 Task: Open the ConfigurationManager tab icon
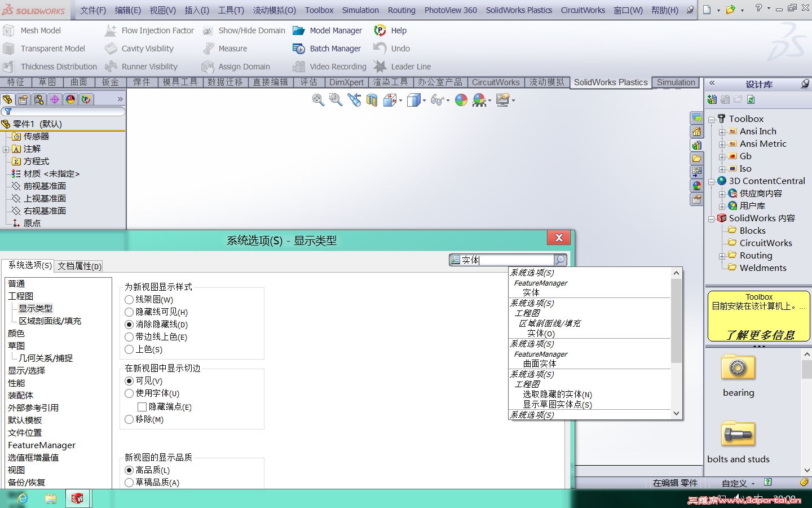pos(39,99)
